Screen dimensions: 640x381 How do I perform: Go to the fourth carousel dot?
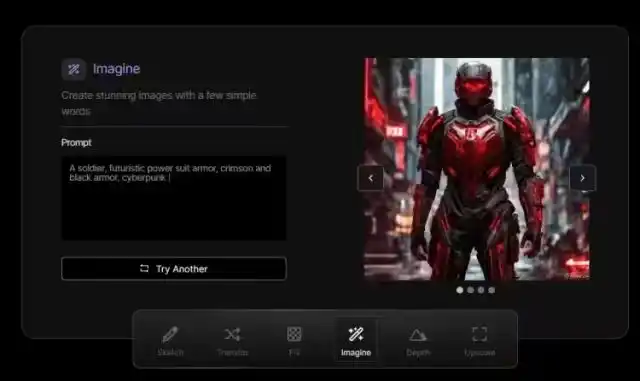491,290
